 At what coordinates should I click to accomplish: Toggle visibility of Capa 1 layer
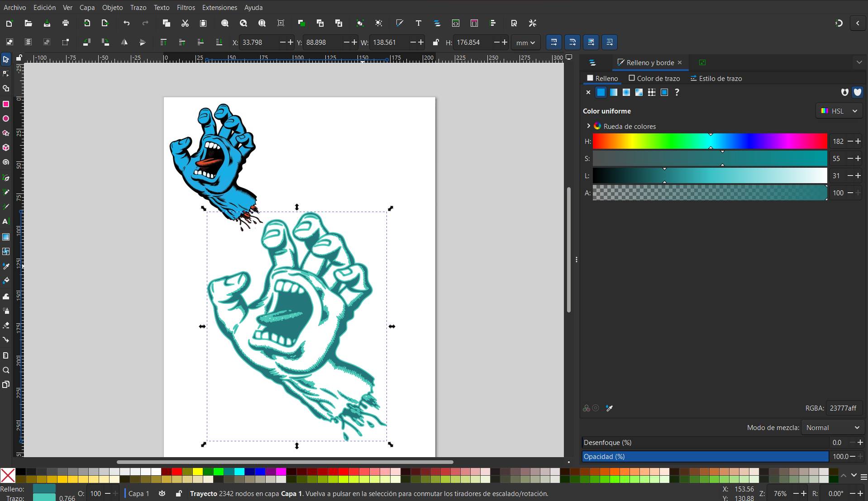click(x=162, y=493)
